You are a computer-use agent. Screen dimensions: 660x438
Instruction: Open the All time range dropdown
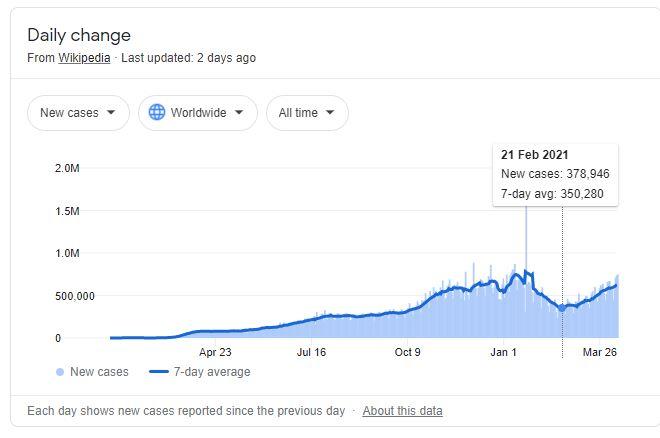tap(307, 113)
